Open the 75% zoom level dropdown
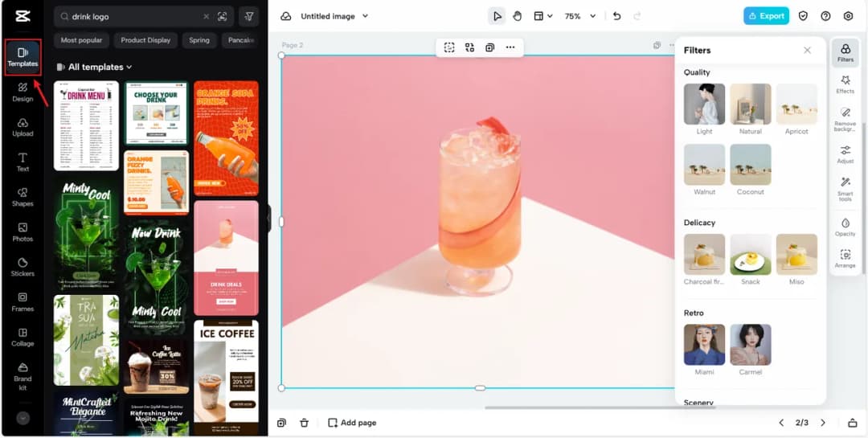 point(580,16)
